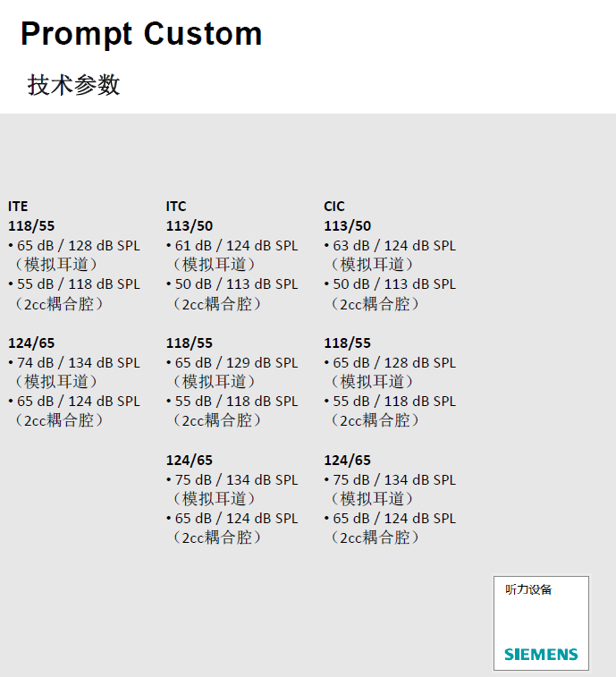Screen dimensions: 616x677
Task: Click 118/55 heading in ITC column
Action: pos(190,343)
